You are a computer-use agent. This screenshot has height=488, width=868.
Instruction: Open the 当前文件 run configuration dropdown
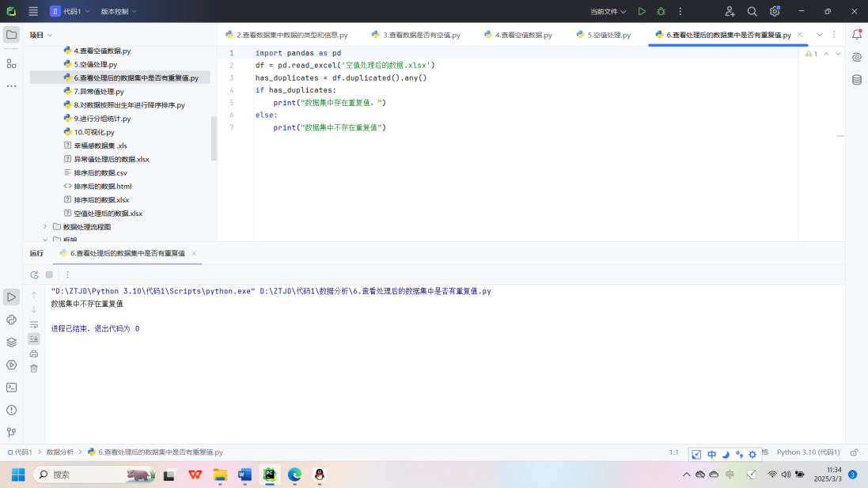click(x=608, y=11)
